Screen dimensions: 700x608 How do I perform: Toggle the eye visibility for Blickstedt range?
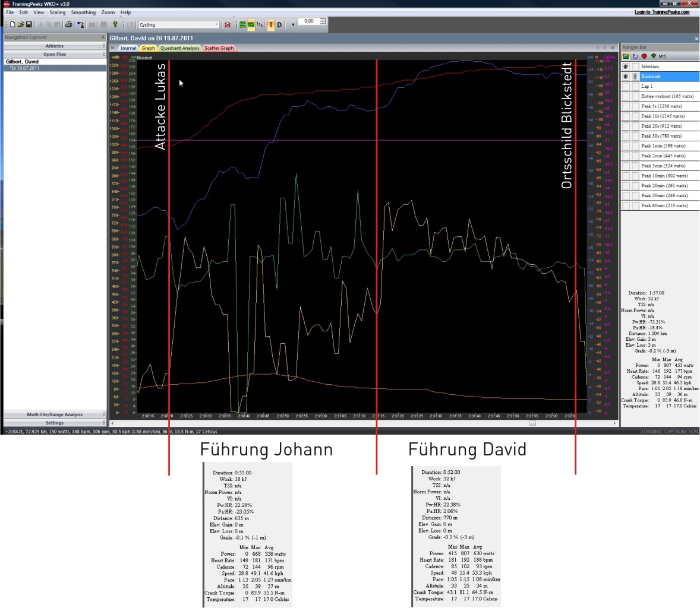pos(626,76)
